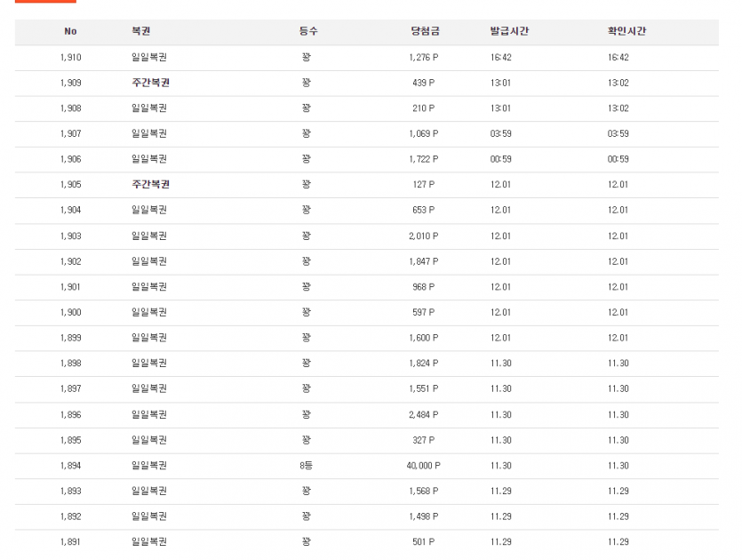Screen dimensions: 742x560
Task: Click issue time 11.30 in row 1,898
Action: click(500, 364)
